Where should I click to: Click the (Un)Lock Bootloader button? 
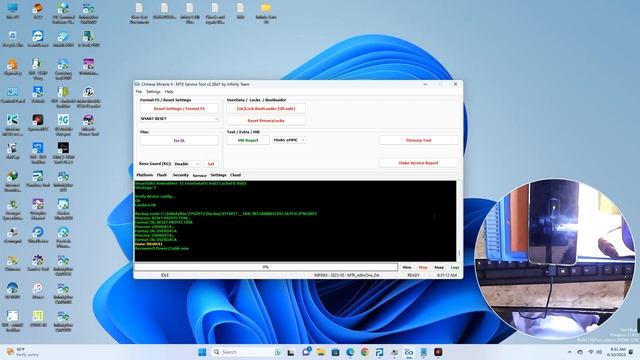pos(266,109)
